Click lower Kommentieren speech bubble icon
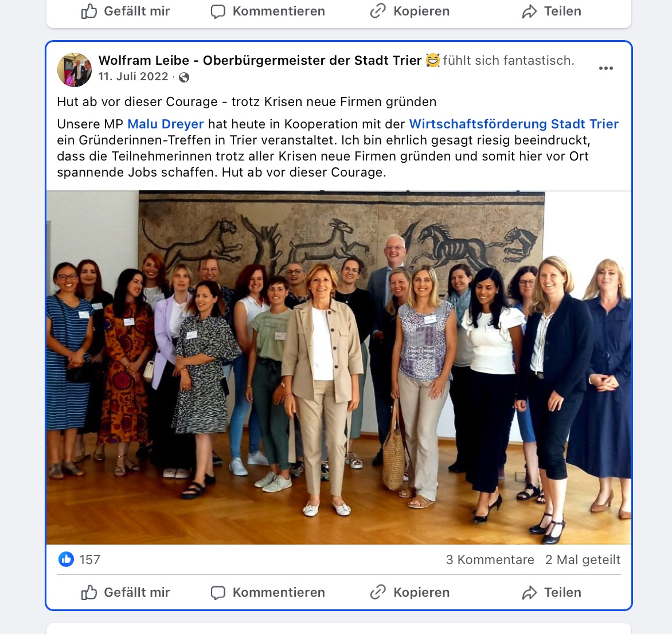Screen dimensions: 672x634 pyautogui.click(x=218, y=593)
